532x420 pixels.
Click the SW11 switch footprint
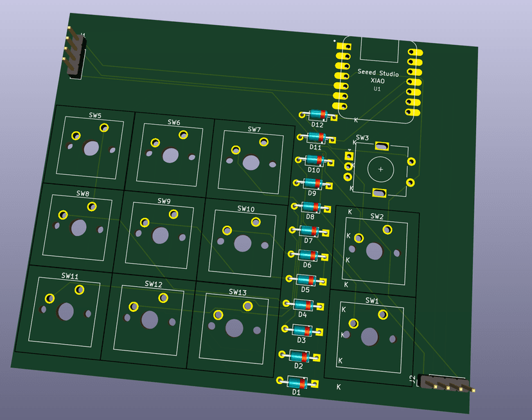point(66,311)
